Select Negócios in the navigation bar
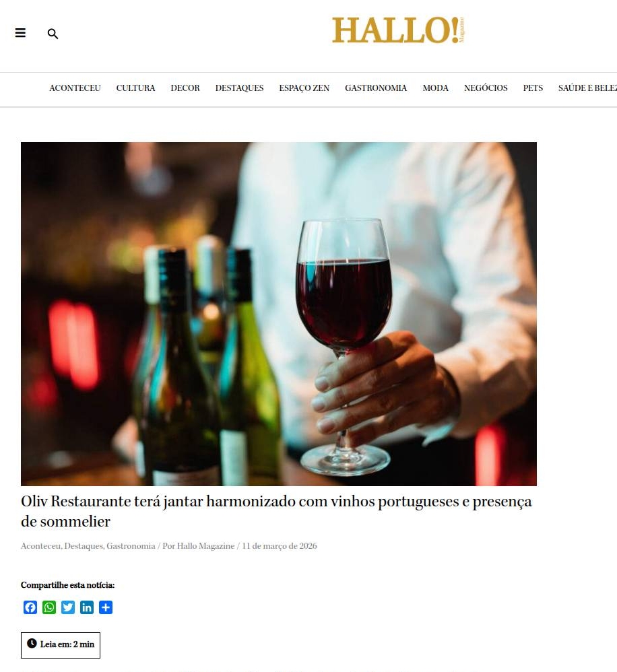 486,88
